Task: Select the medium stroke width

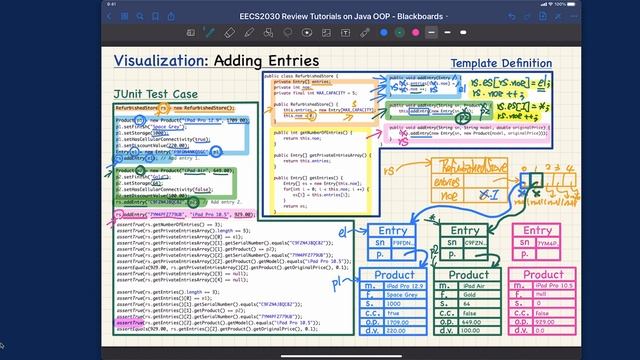Action: [x=447, y=32]
